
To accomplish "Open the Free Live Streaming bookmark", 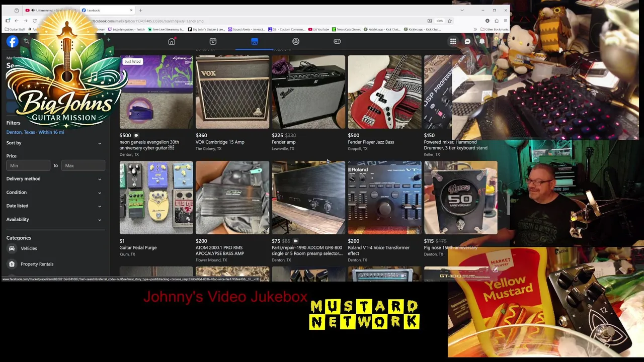I will [167, 29].
